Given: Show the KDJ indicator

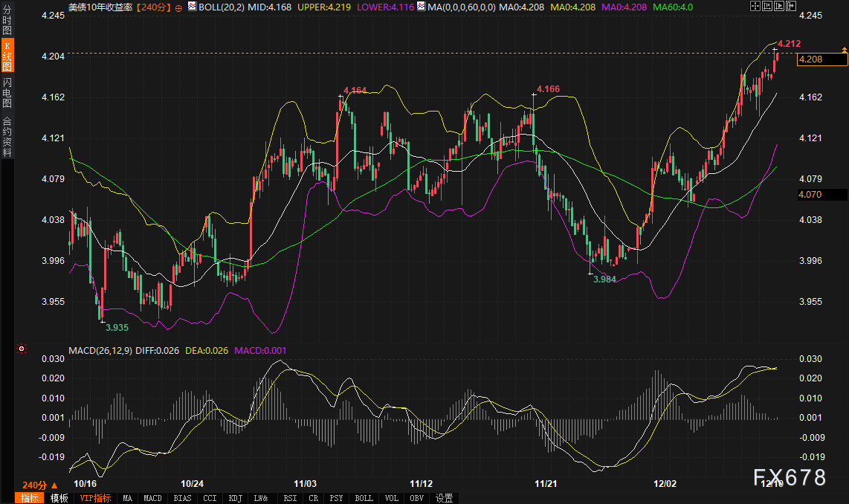Looking at the screenshot, I should [x=236, y=498].
